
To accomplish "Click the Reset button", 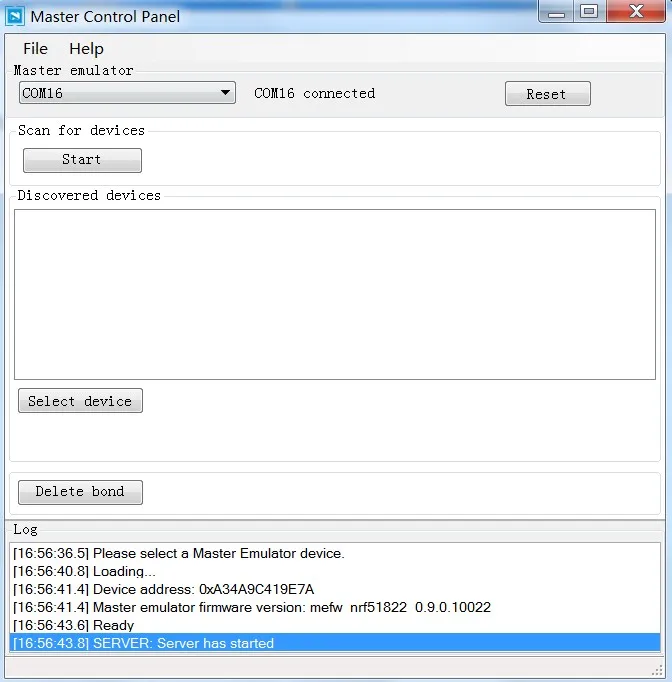I will (548, 94).
